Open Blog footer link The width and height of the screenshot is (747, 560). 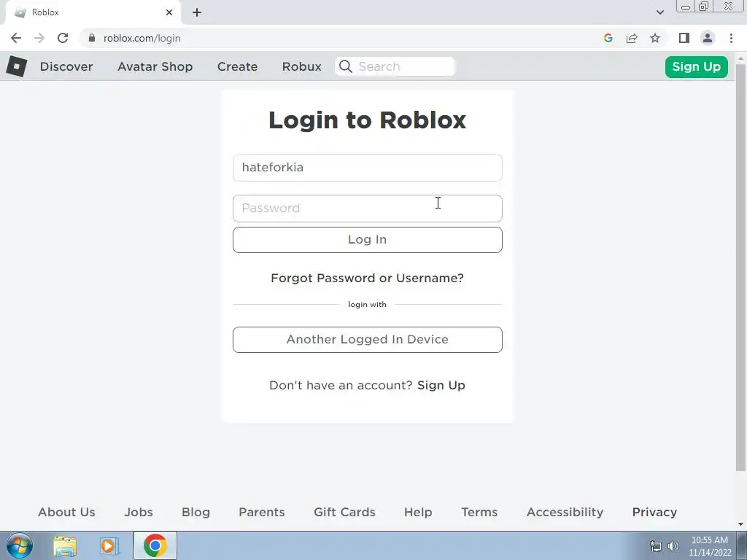coord(196,512)
